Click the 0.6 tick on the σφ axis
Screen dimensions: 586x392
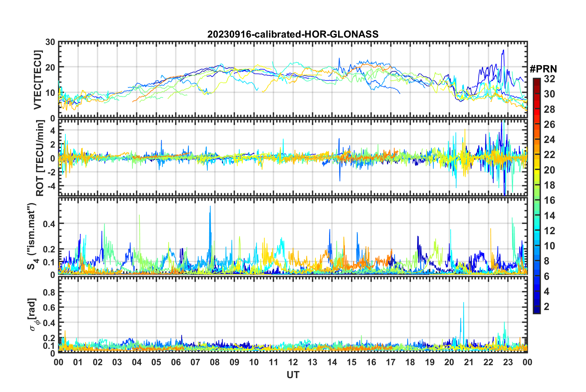[49, 307]
